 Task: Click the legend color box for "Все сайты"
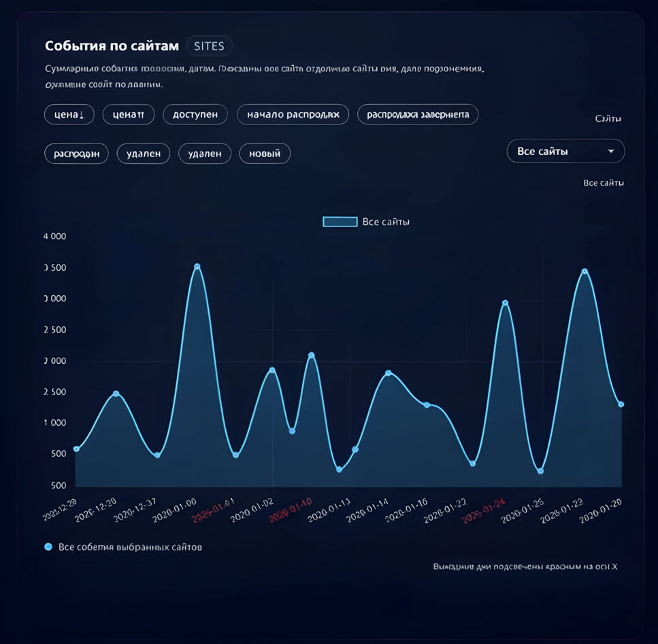pos(340,222)
